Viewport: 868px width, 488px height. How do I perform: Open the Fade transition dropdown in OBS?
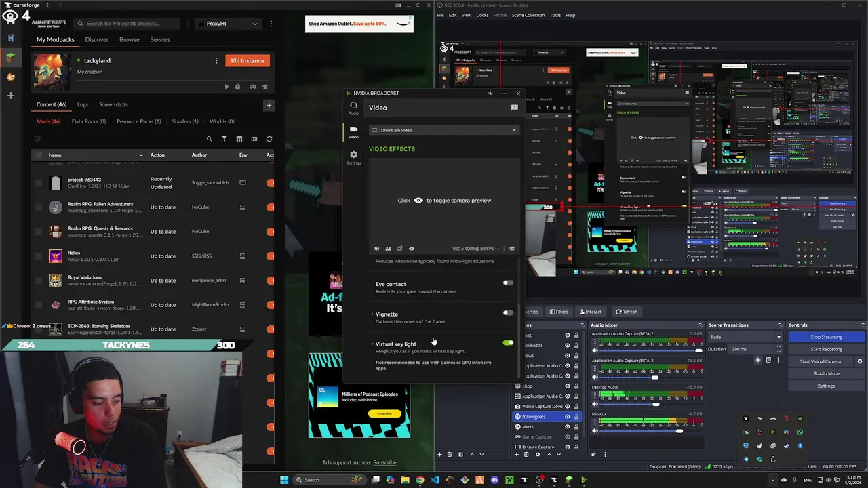[x=745, y=337]
